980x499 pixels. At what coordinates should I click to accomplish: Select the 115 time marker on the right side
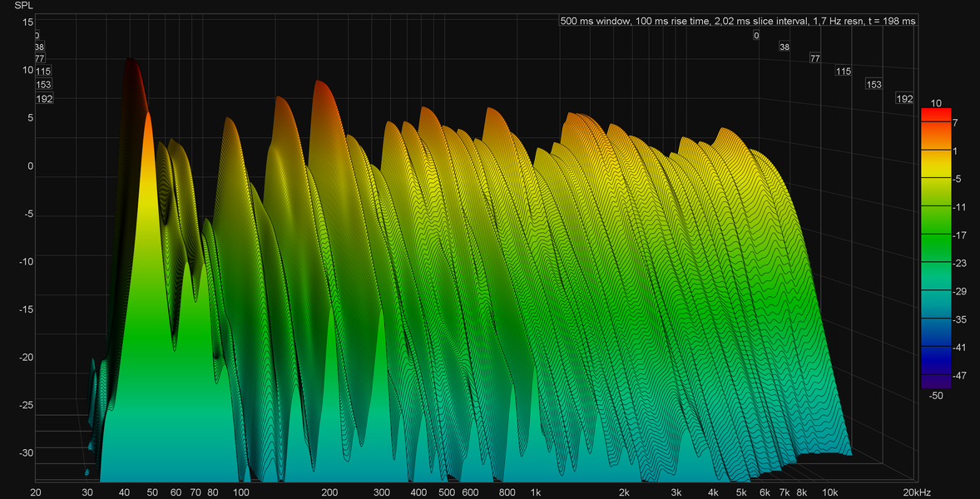click(x=843, y=72)
